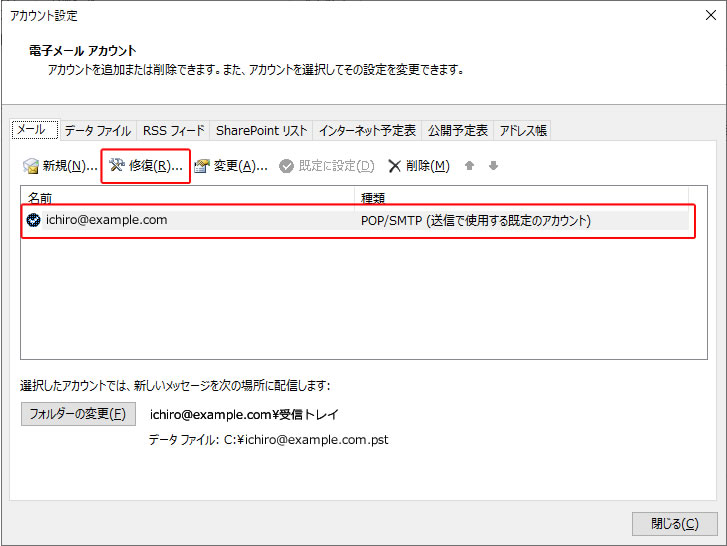The image size is (727, 546).
Task: Click the 既定に設定 checkmark icon
Action: 287,166
